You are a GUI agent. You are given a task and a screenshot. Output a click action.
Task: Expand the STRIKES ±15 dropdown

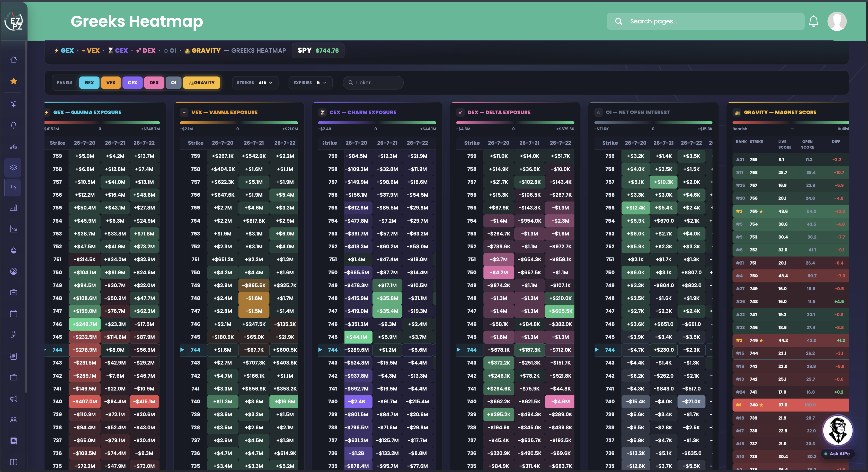click(255, 83)
